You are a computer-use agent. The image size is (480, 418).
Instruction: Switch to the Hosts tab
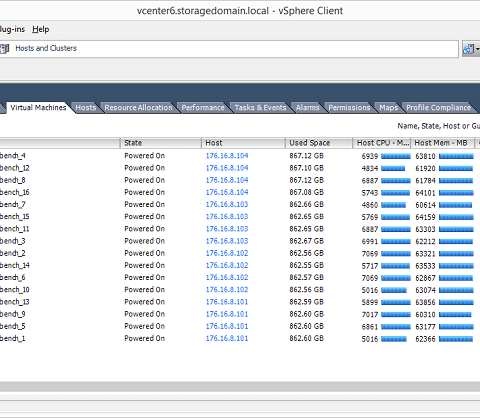86,108
